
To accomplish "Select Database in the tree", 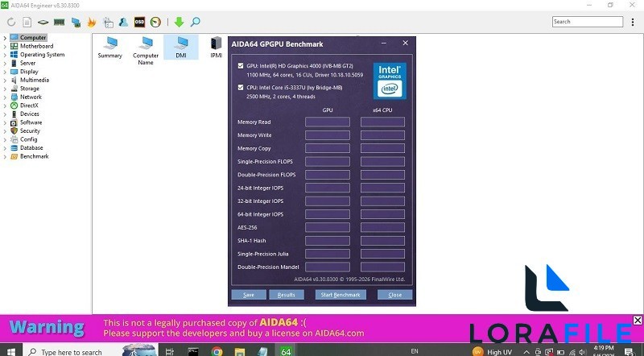I will point(31,147).
